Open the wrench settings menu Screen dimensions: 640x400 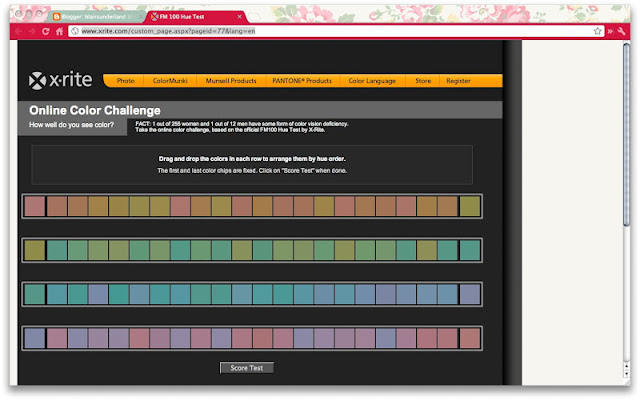point(621,31)
